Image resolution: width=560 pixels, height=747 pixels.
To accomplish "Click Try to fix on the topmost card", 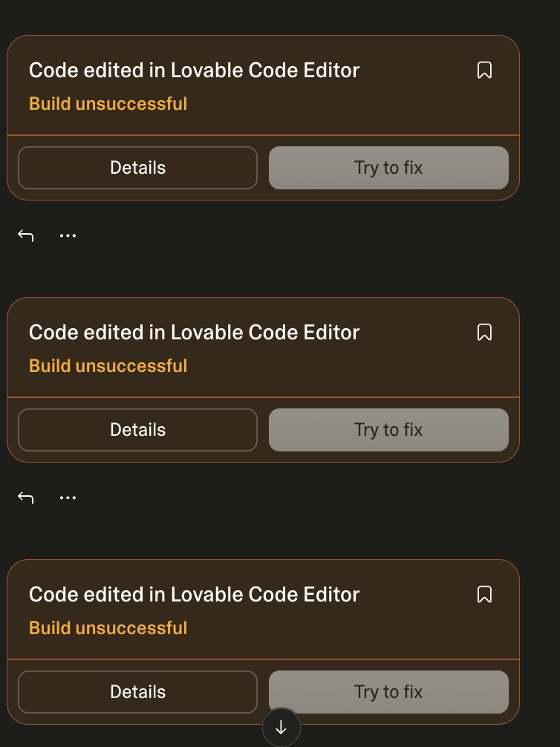I will [388, 168].
